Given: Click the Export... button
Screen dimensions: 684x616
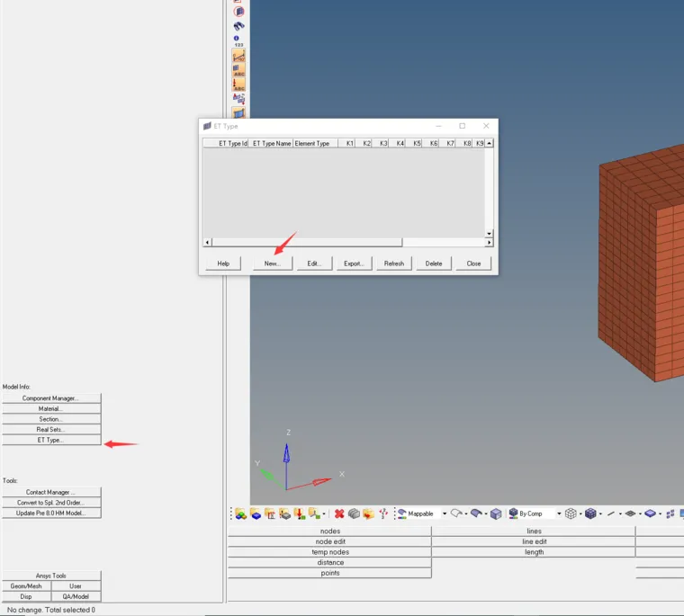Looking at the screenshot, I should coord(354,263).
